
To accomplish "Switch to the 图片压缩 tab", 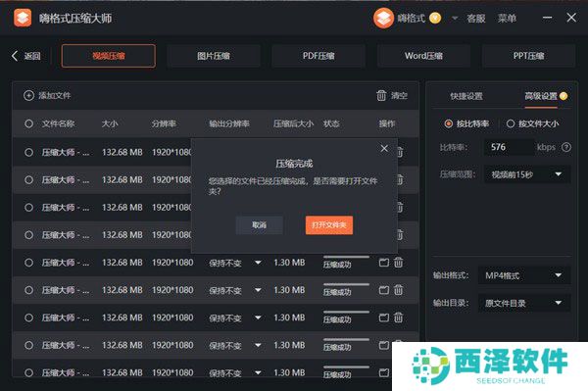I will [x=214, y=56].
